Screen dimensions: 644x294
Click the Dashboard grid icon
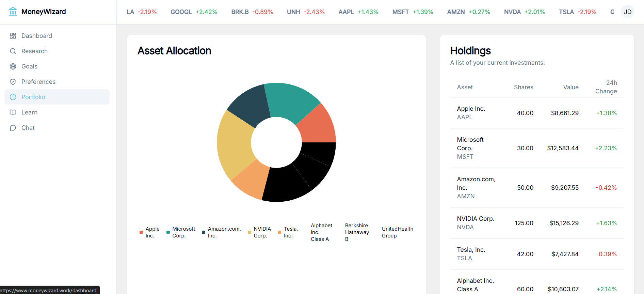click(13, 36)
